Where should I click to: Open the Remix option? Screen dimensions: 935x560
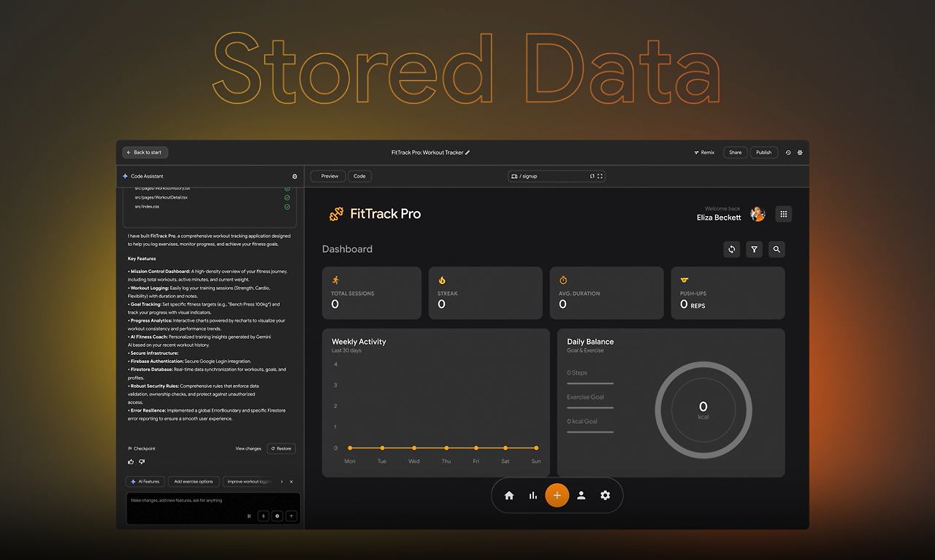(704, 153)
